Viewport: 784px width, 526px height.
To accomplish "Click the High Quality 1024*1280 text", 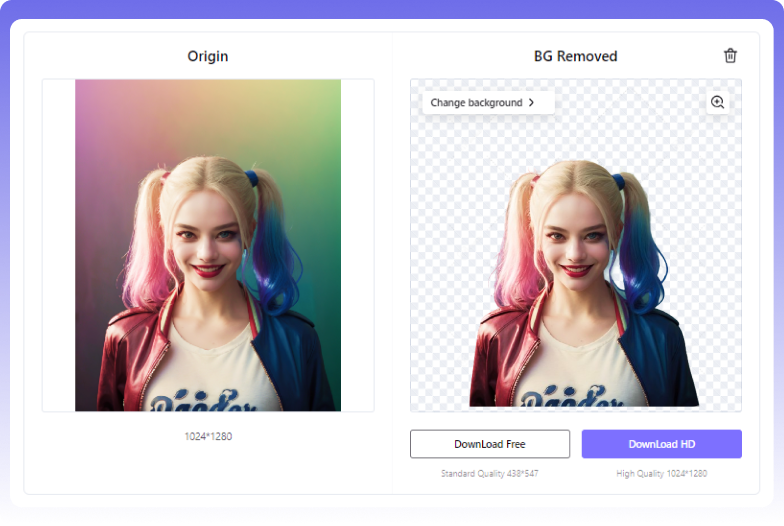I will [x=662, y=474].
